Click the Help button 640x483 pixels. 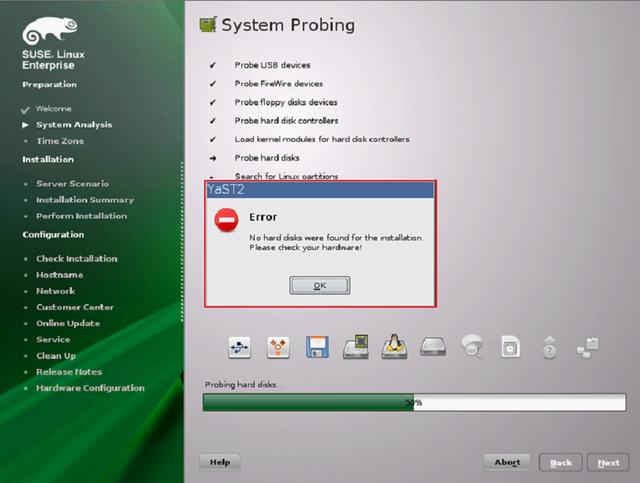tap(220, 462)
